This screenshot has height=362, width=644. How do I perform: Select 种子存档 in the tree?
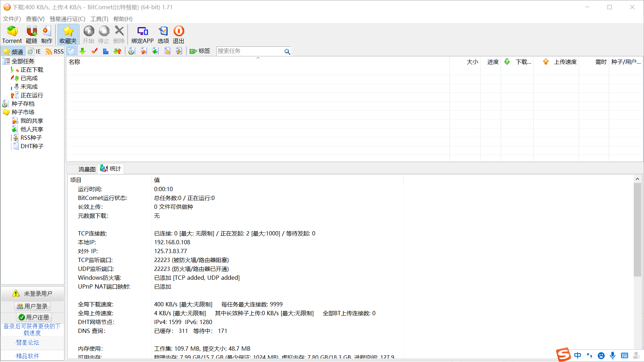[23, 104]
